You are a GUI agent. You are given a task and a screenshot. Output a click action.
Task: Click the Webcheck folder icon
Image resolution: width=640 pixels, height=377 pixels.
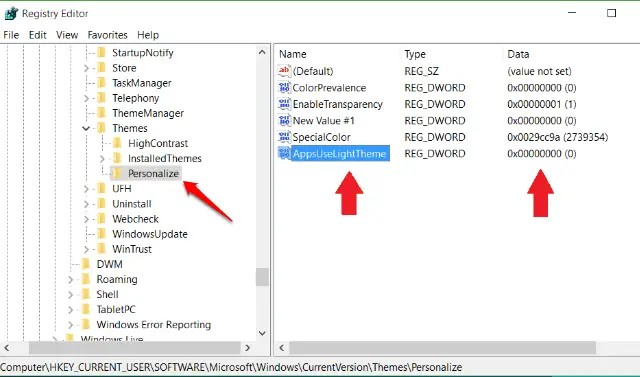[102, 219]
